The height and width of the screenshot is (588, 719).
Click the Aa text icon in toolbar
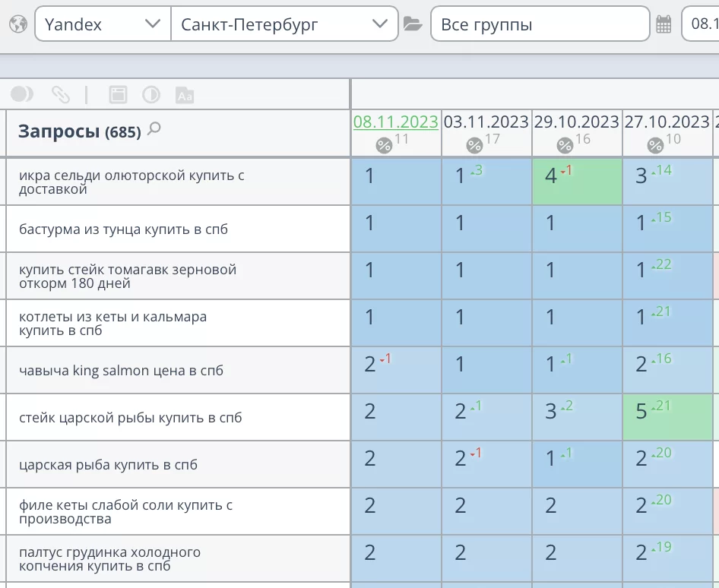point(184,95)
